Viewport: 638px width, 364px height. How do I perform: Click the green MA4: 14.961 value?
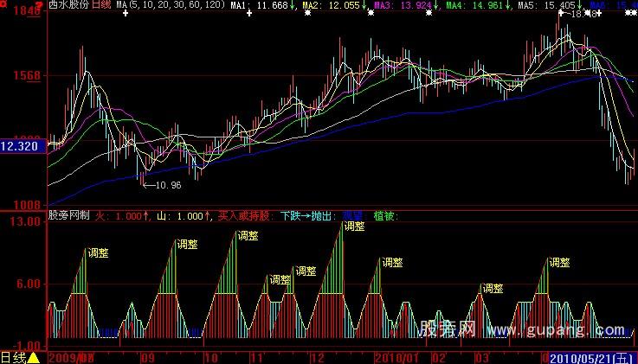tap(474, 5)
